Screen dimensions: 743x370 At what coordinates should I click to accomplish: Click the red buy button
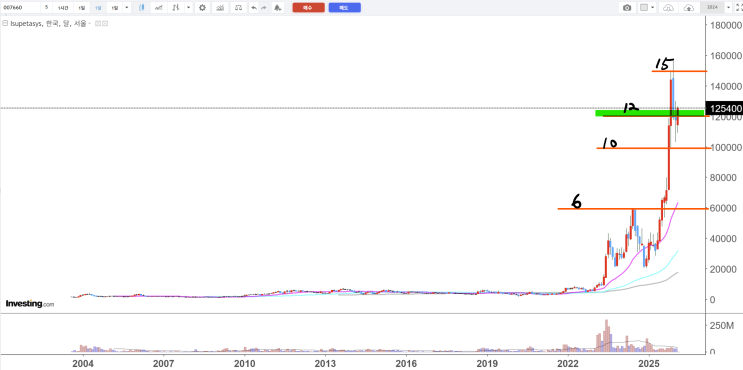pyautogui.click(x=308, y=8)
